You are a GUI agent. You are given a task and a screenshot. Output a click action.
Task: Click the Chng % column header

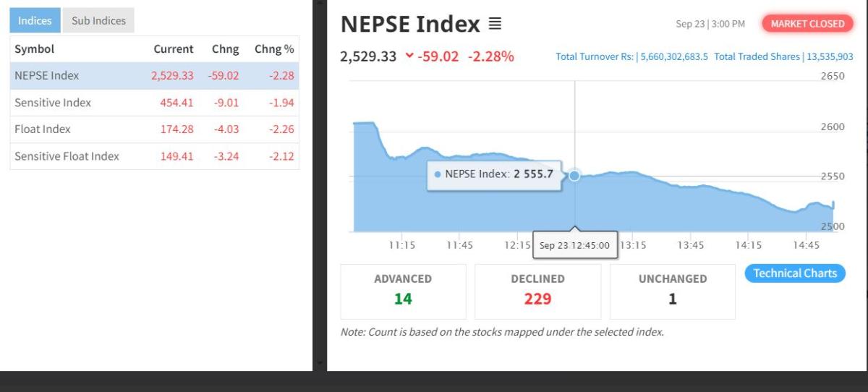click(x=274, y=49)
